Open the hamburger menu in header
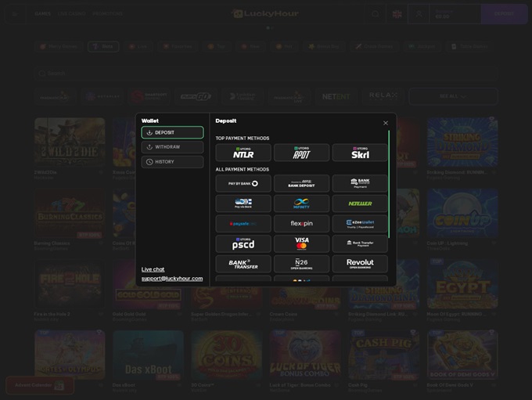532x400 pixels. 15,14
